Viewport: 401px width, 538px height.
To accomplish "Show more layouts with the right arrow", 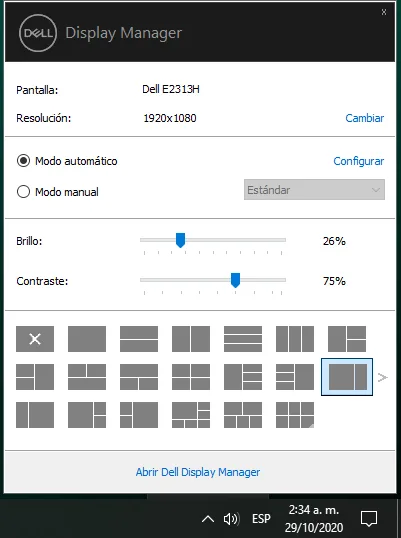I will point(382,377).
